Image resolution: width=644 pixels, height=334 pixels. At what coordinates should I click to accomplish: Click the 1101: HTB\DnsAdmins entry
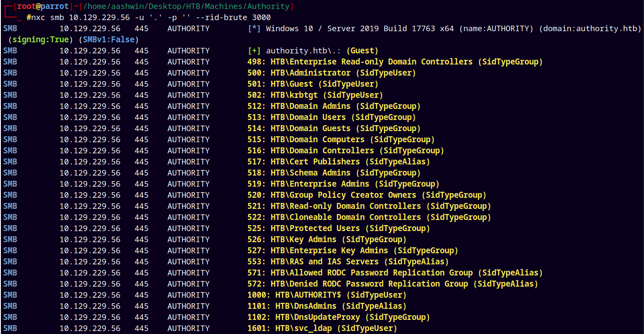point(327,306)
